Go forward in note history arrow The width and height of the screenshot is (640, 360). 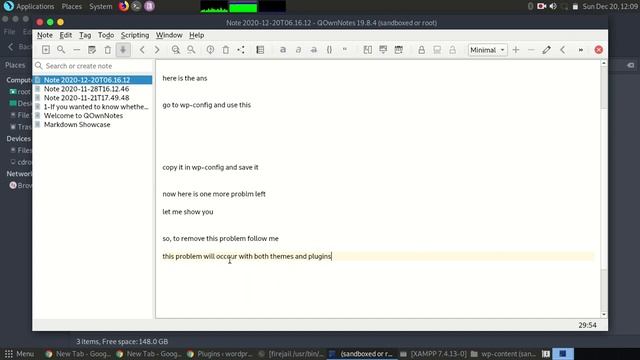point(157,50)
